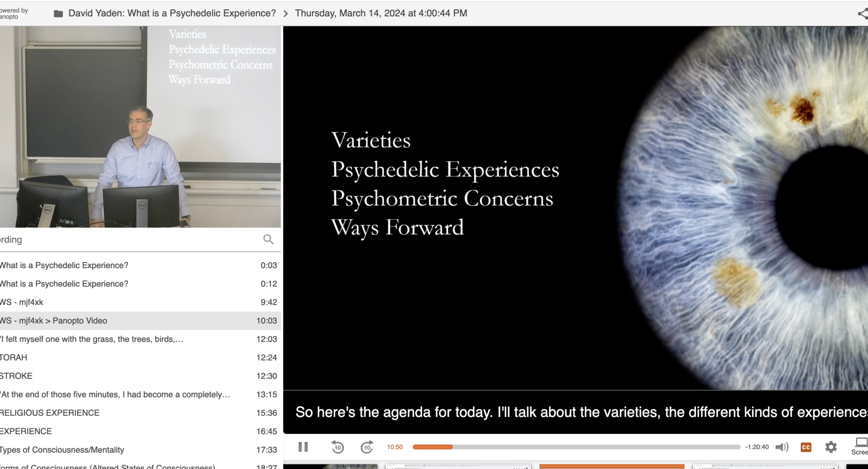The image size is (868, 469).
Task: Pause the video playback
Action: coord(303,447)
